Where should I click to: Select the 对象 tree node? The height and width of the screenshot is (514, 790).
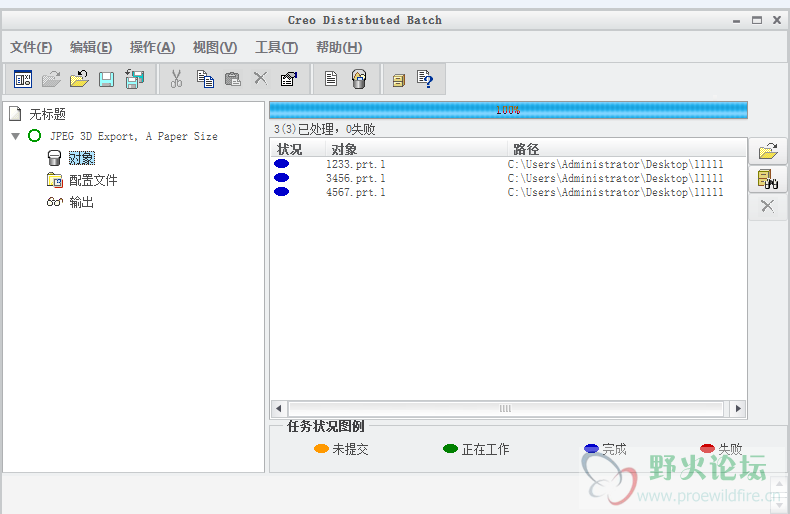pos(82,158)
